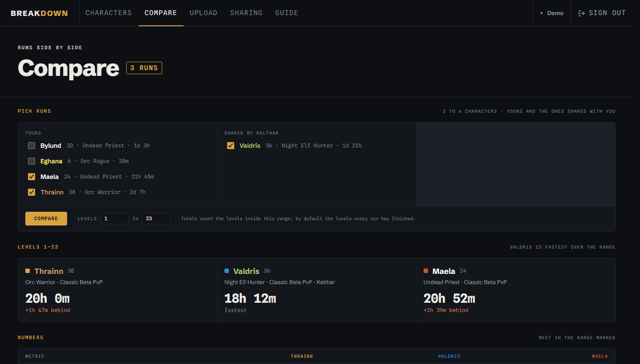This screenshot has height=364, width=640.
Task: Click the Thrainn name in results card
Action: [x=49, y=271]
